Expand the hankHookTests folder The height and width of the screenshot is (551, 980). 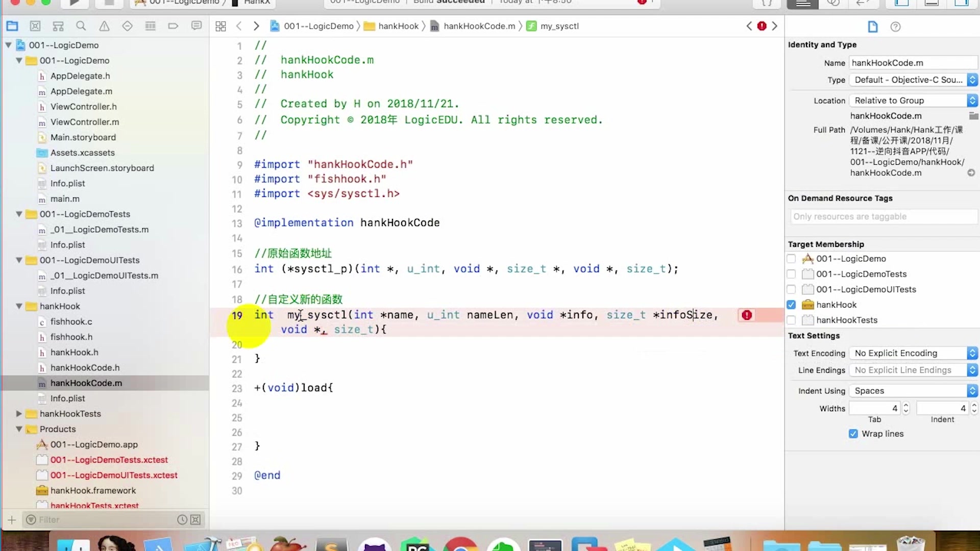pos(19,414)
